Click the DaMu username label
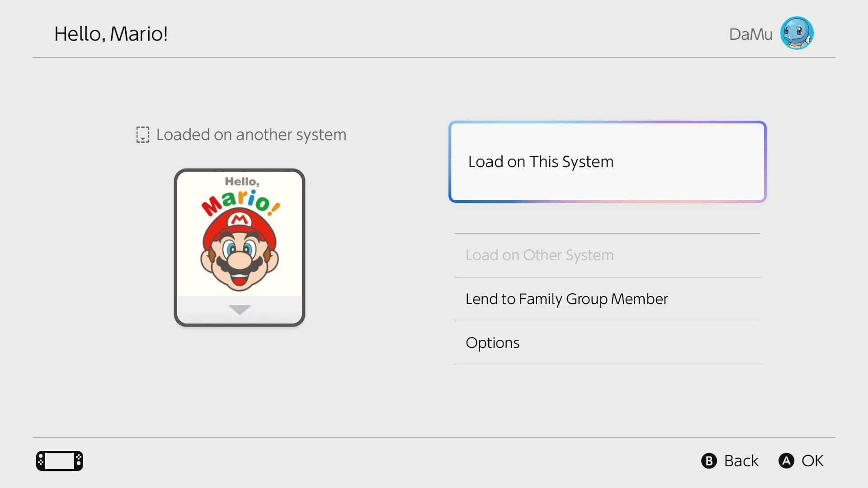Screen dimensions: 868x488 pos(750,34)
